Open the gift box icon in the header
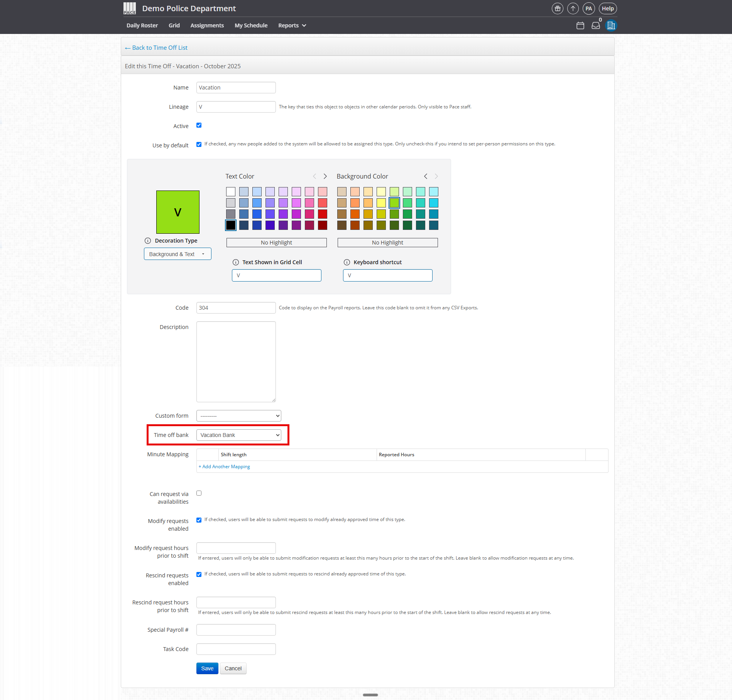 point(558,8)
